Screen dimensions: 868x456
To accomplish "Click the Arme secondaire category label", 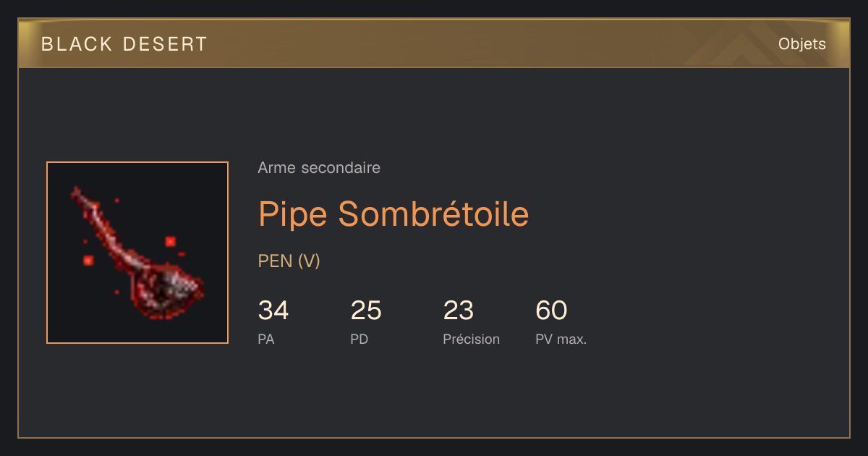I will tap(319, 168).
